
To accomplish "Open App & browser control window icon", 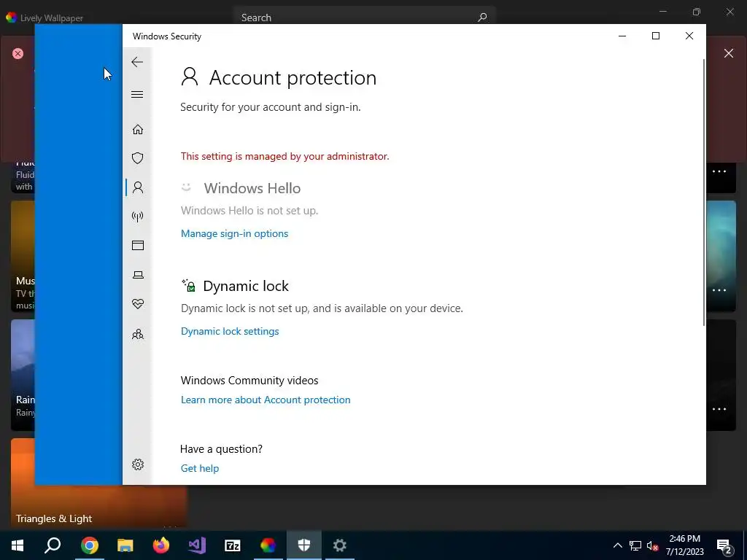I will [x=138, y=245].
